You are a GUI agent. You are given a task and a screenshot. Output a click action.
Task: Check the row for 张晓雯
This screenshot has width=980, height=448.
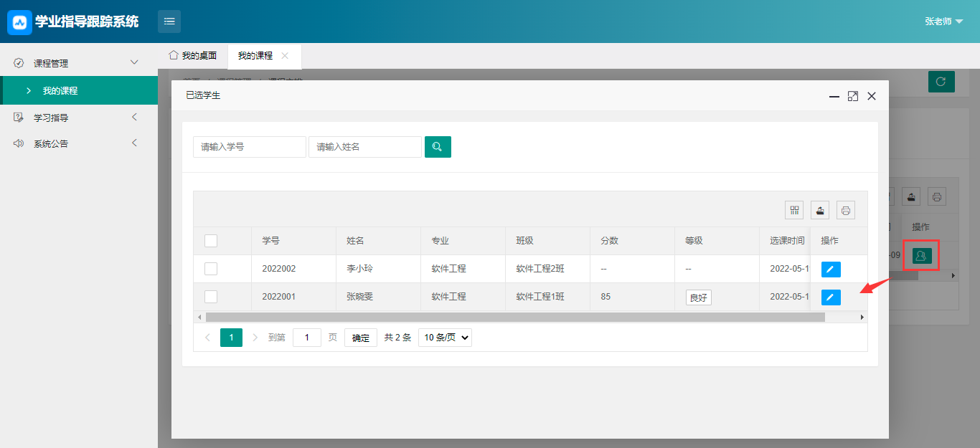(x=211, y=297)
